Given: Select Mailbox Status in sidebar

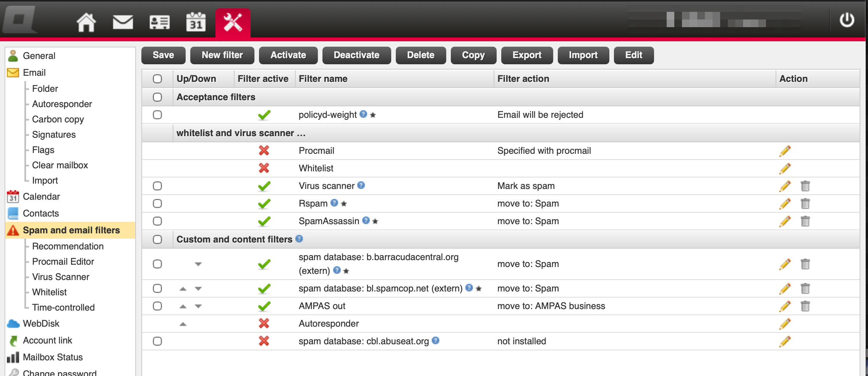Looking at the screenshot, I should pos(53,357).
